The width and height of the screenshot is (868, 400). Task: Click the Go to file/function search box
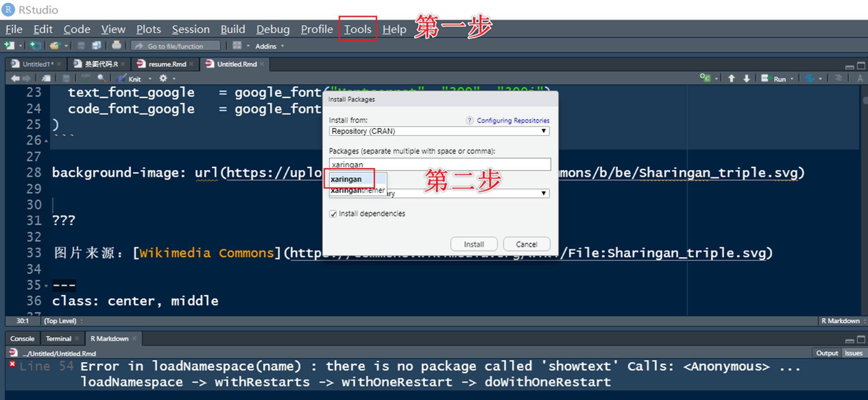tap(175, 46)
